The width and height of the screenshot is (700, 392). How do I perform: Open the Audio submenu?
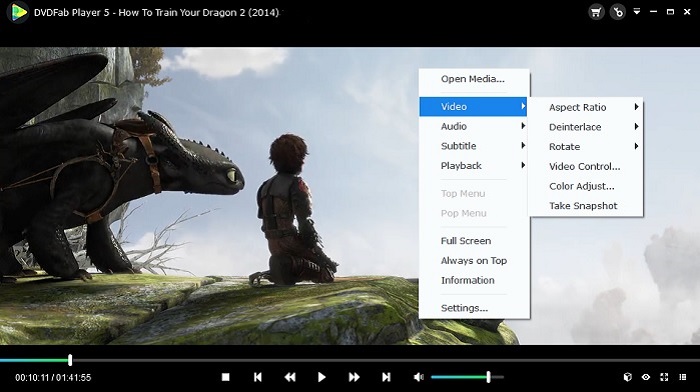coord(473,126)
